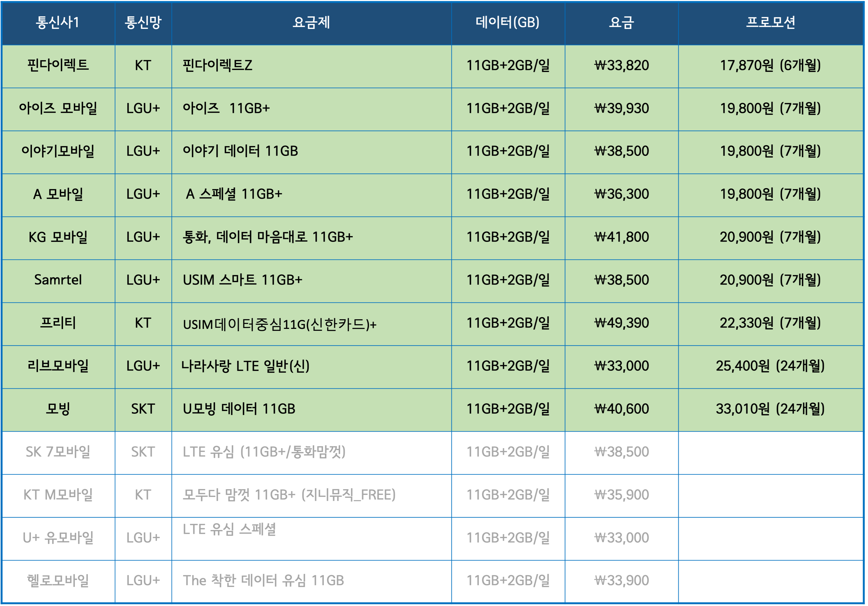Screen dimensions: 868x606
Task: Select the A 모바일 carrier cell
Action: [x=58, y=195]
